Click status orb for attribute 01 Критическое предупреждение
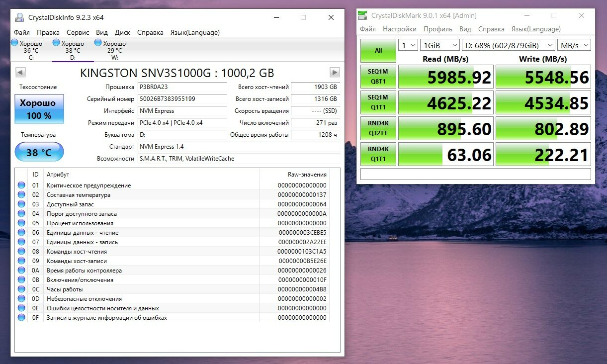The height and width of the screenshot is (364, 607). pos(21,185)
